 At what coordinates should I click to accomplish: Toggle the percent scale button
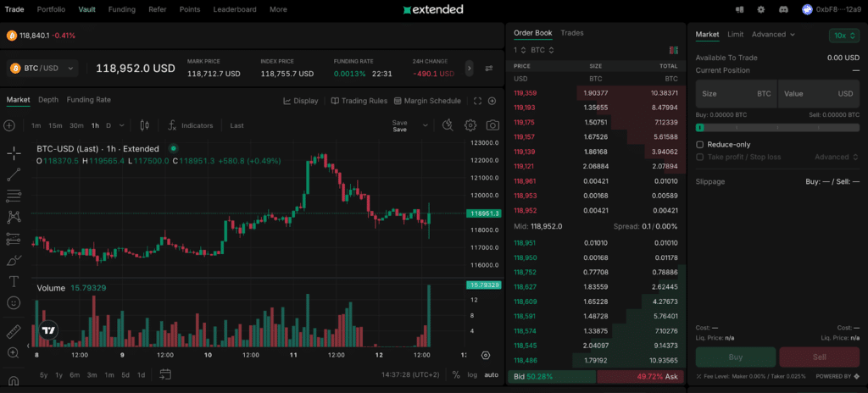455,374
